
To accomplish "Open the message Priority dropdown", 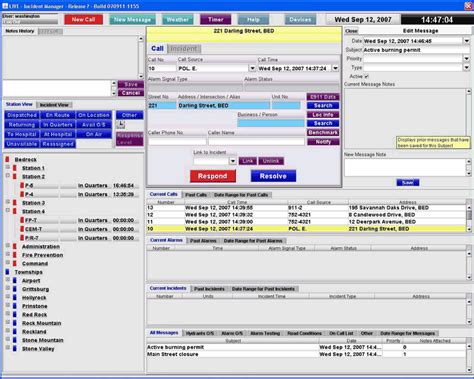I will (466, 59).
